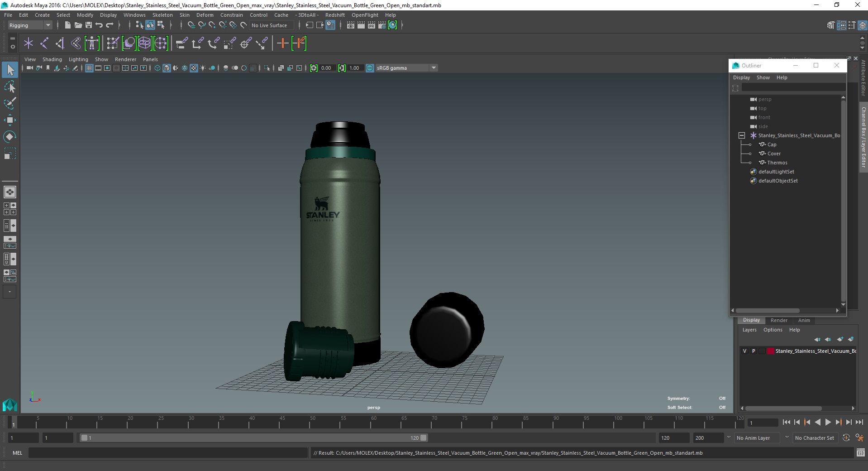
Task: Go to end of playback range
Action: tap(859, 422)
